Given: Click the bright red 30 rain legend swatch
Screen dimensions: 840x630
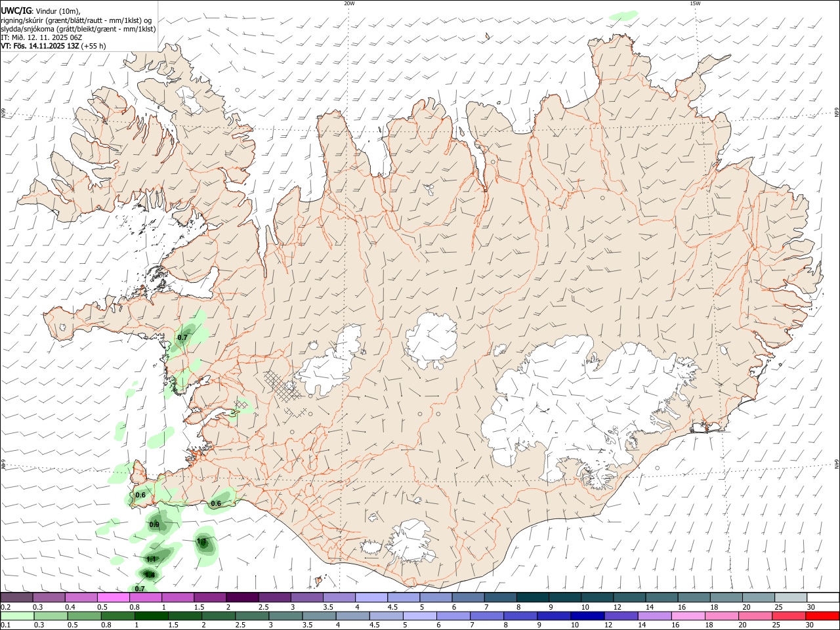Looking at the screenshot, I should tap(821, 616).
